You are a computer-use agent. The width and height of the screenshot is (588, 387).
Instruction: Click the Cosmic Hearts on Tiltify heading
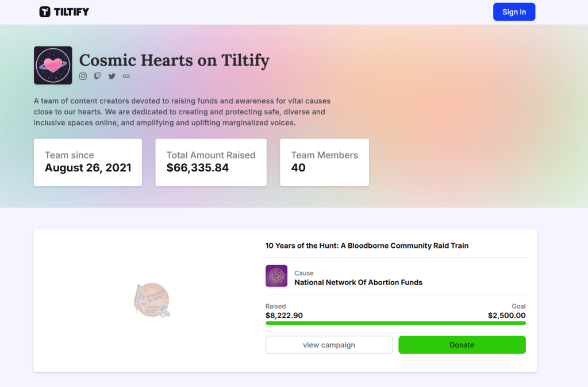(174, 60)
